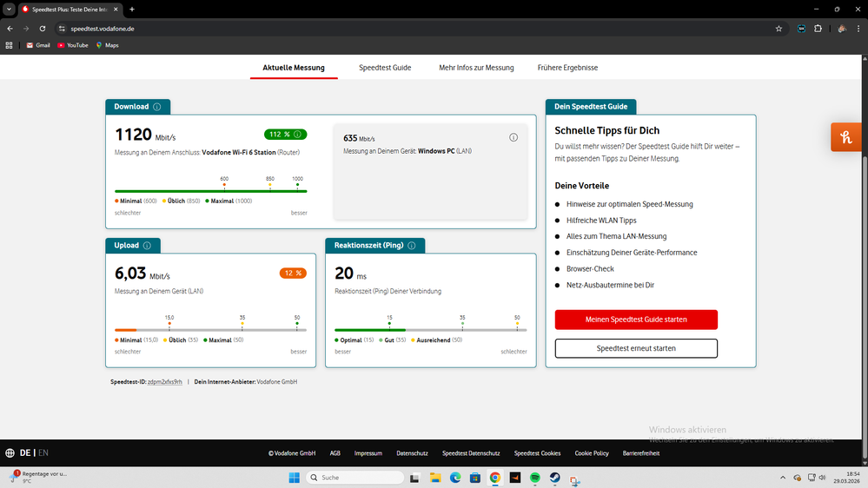Open Impressum footer link

coord(368,453)
